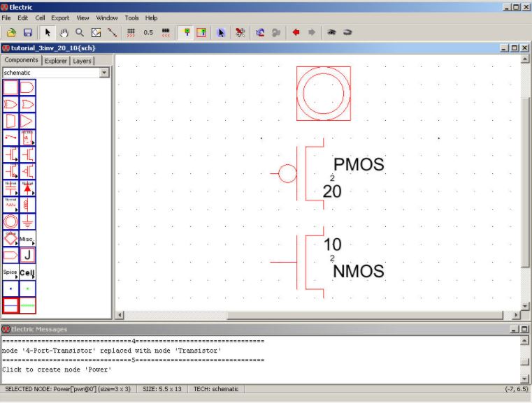
Task: Click the red back arrow icon
Action: [x=296, y=32]
